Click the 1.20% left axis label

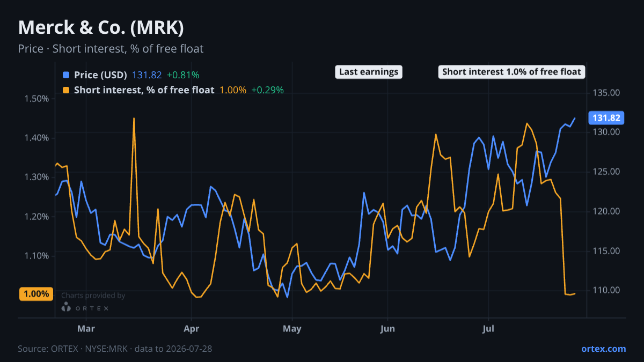pyautogui.click(x=36, y=216)
